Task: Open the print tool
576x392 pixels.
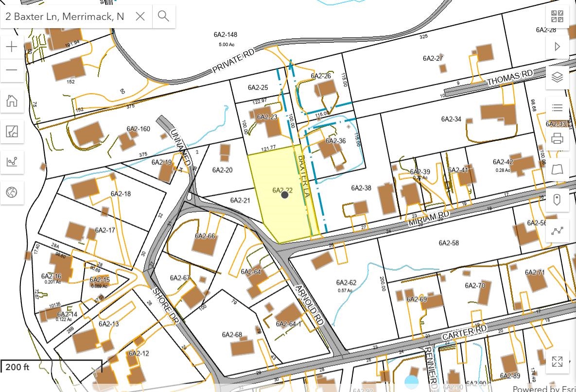Action: (x=557, y=139)
